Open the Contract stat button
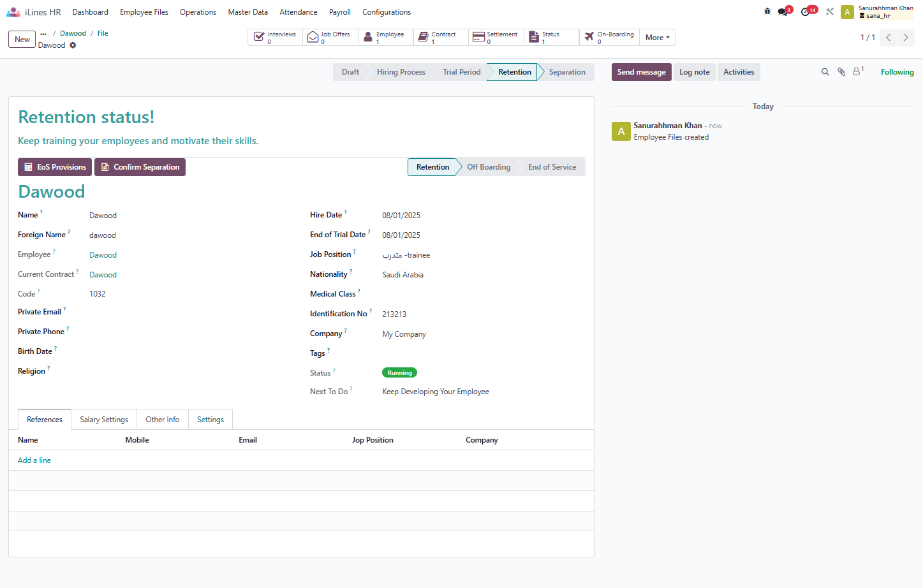Image resolution: width=923 pixels, height=588 pixels. (441, 38)
